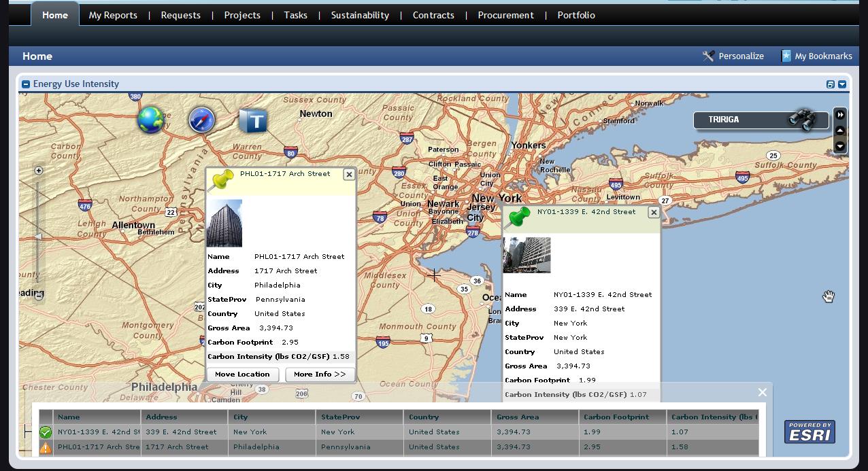Sort by Carbon Intensity column header

(x=713, y=417)
